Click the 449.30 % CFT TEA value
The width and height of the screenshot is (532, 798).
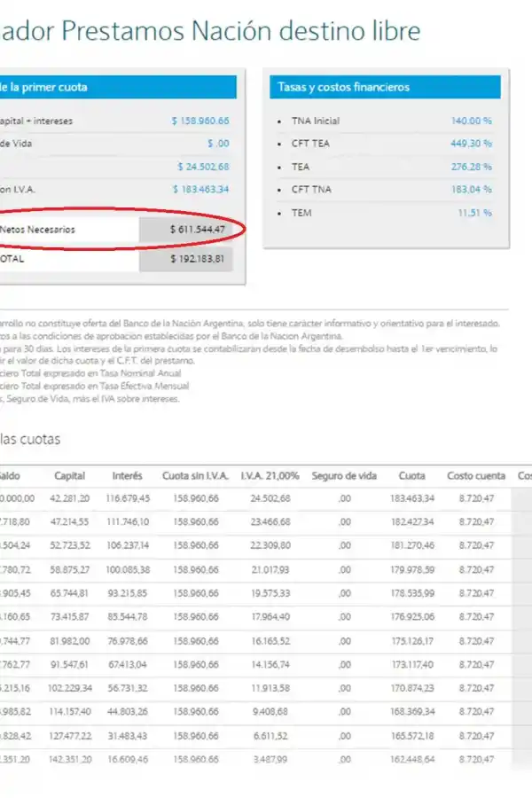pyautogui.click(x=472, y=144)
